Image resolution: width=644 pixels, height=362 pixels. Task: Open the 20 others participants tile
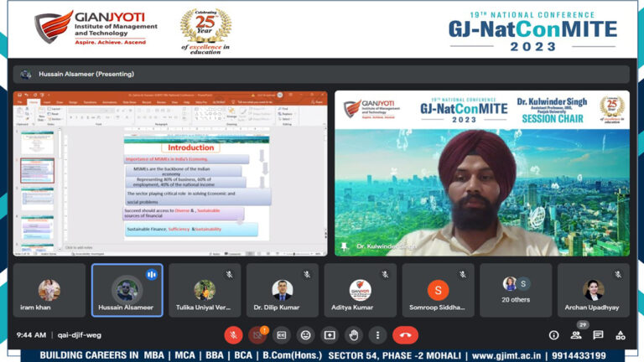[516, 290]
